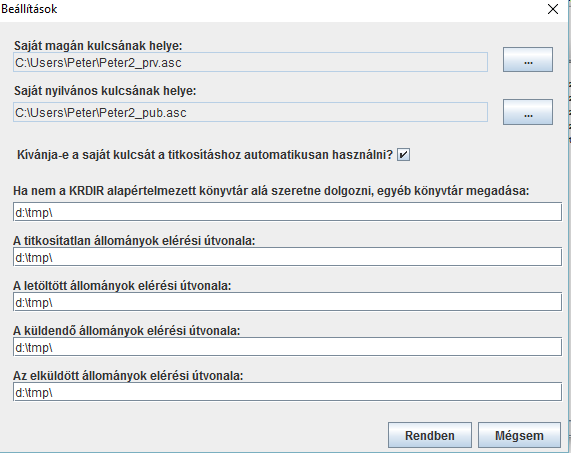Click the Beállítások title bar text

click(29, 9)
